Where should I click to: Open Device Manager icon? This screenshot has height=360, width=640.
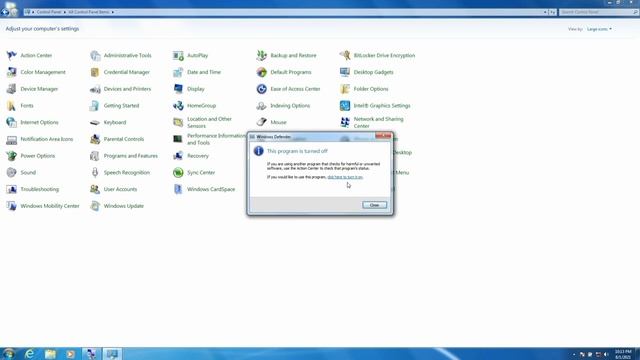(11, 89)
